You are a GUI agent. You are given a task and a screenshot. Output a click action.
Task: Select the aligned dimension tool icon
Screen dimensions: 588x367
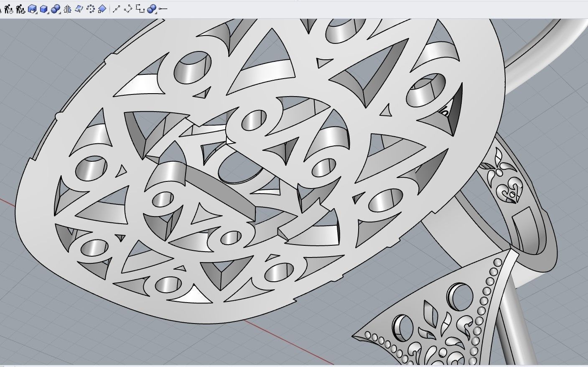coord(128,8)
